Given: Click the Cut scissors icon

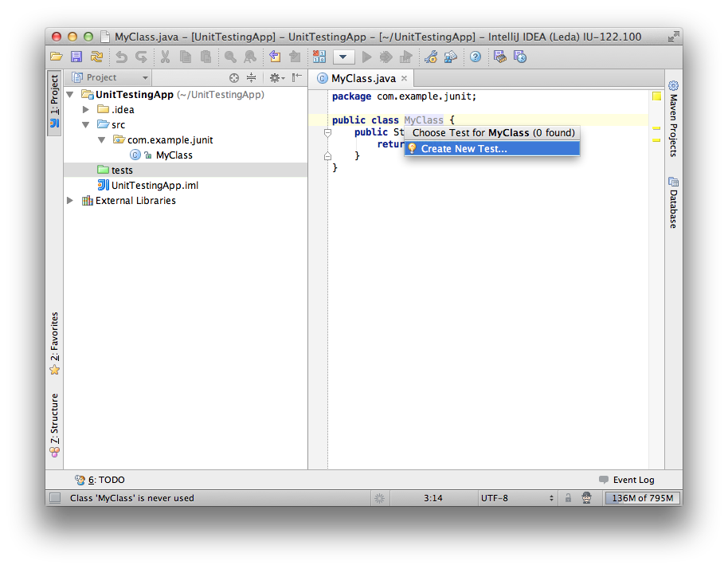Looking at the screenshot, I should 166,57.
